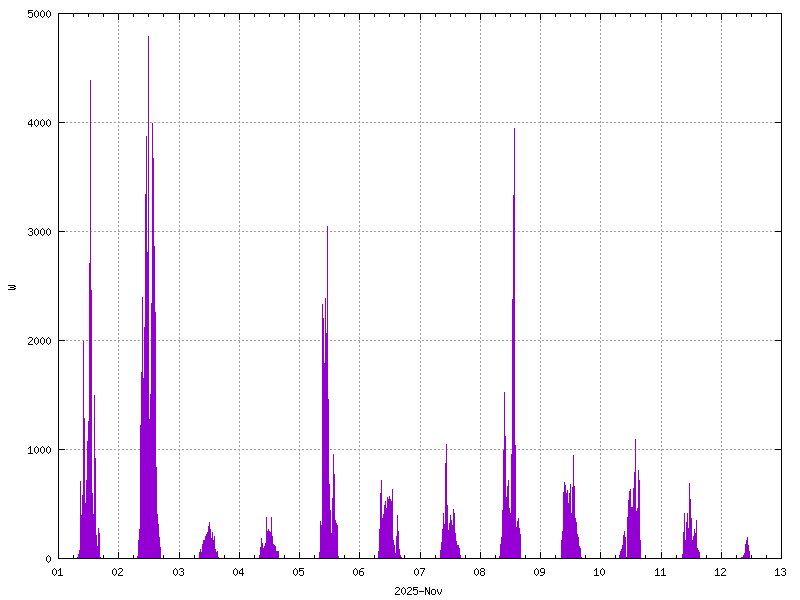Click the W axis title on the left
Viewport: 800px width, 600px height.
pyautogui.click(x=13, y=285)
